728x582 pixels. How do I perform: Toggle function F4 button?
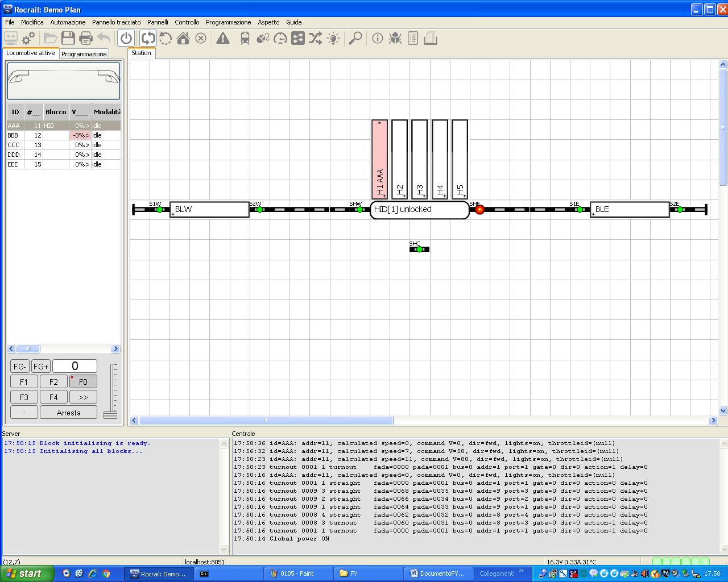pos(53,397)
